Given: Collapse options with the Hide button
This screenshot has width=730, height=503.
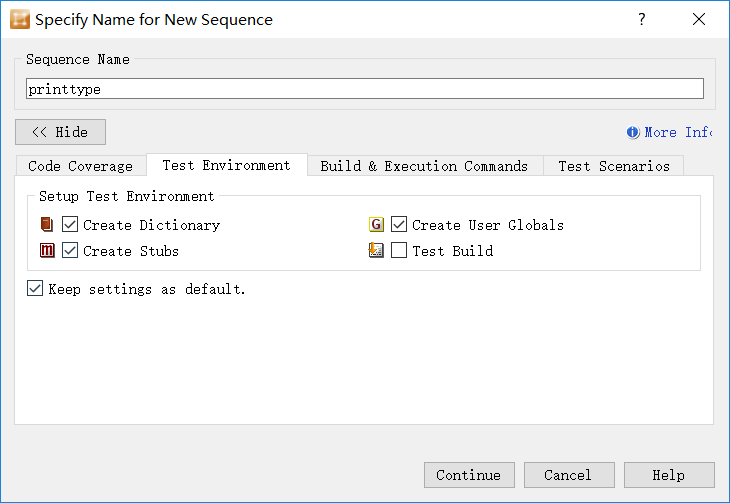Looking at the screenshot, I should coord(60,132).
